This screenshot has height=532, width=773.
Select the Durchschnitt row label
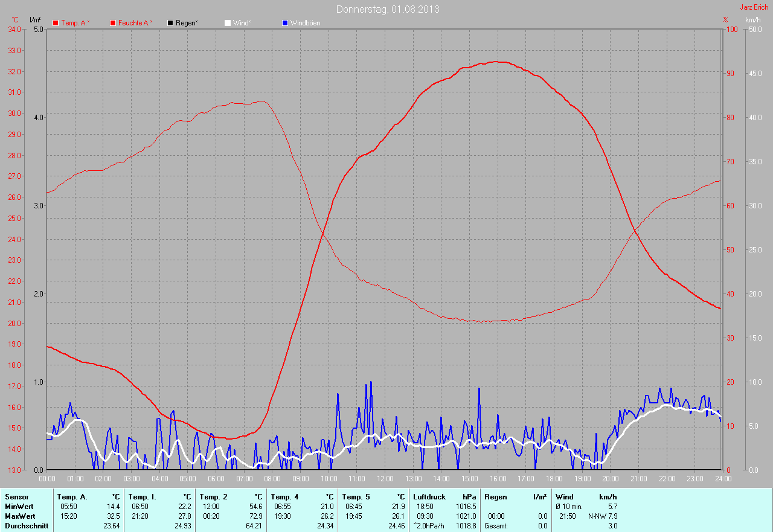tap(26, 526)
